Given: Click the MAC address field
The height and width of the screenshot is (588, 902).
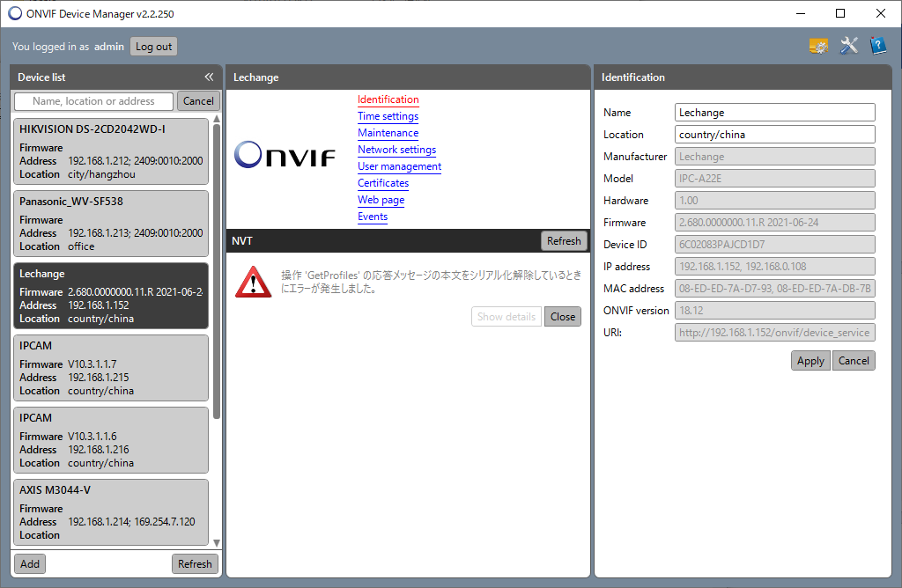Looking at the screenshot, I should click(775, 289).
